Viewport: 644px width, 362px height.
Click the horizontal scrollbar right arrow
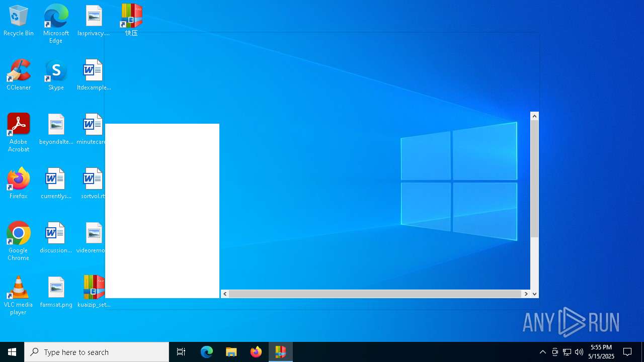[526, 294]
